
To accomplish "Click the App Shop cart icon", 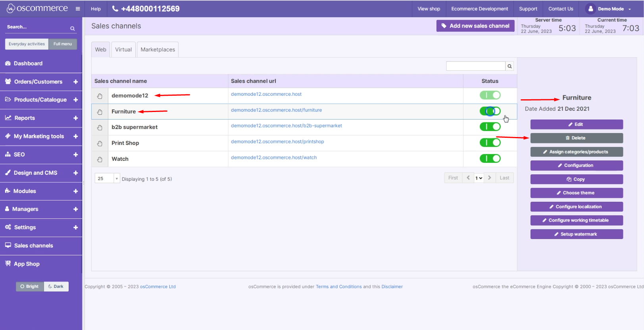I will click(8, 263).
